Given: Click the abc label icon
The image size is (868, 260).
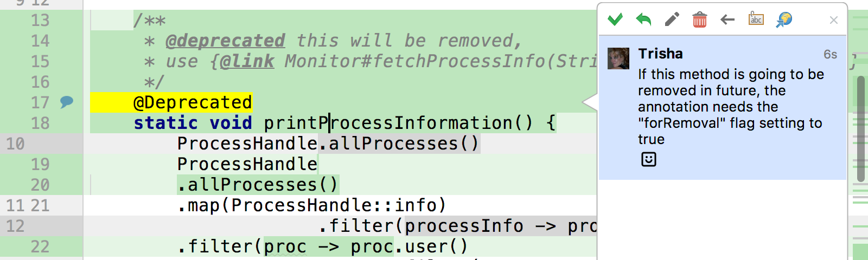Looking at the screenshot, I should point(756,19).
